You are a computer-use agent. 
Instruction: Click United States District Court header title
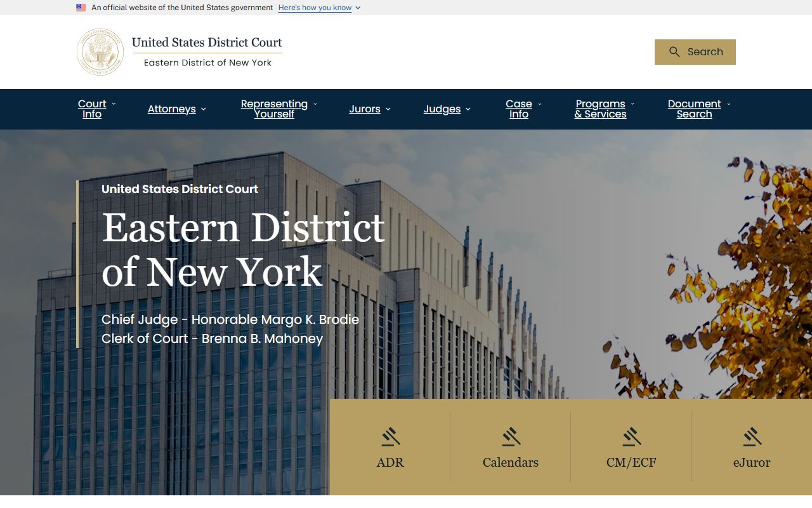pyautogui.click(x=207, y=43)
